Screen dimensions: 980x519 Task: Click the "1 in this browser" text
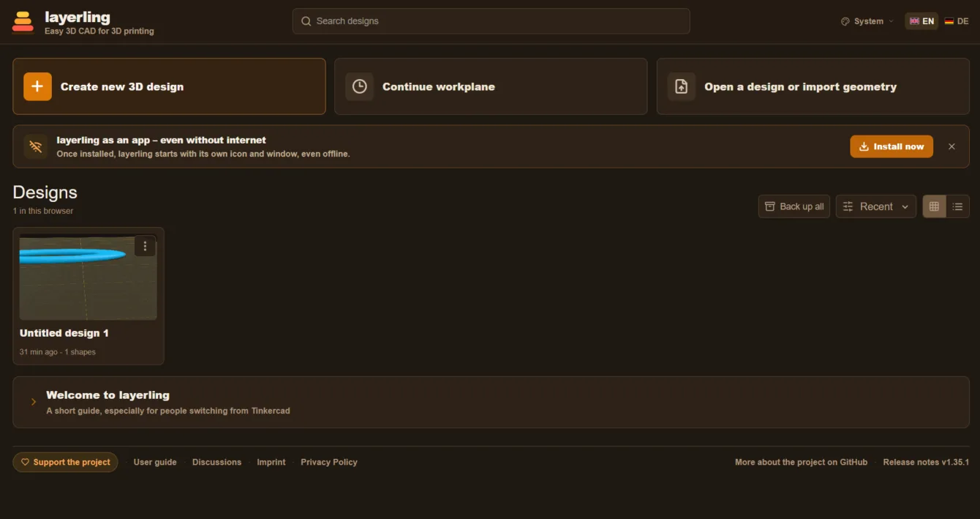43,211
